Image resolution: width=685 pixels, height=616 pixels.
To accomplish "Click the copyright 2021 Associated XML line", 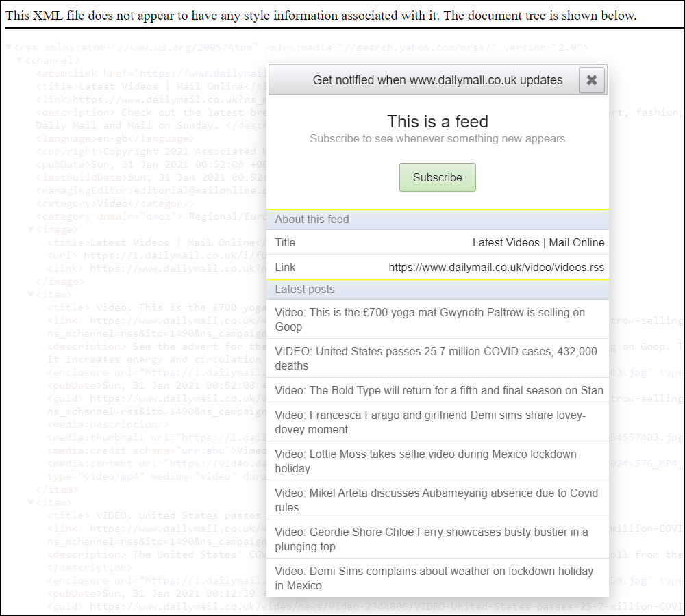I will coord(151,151).
